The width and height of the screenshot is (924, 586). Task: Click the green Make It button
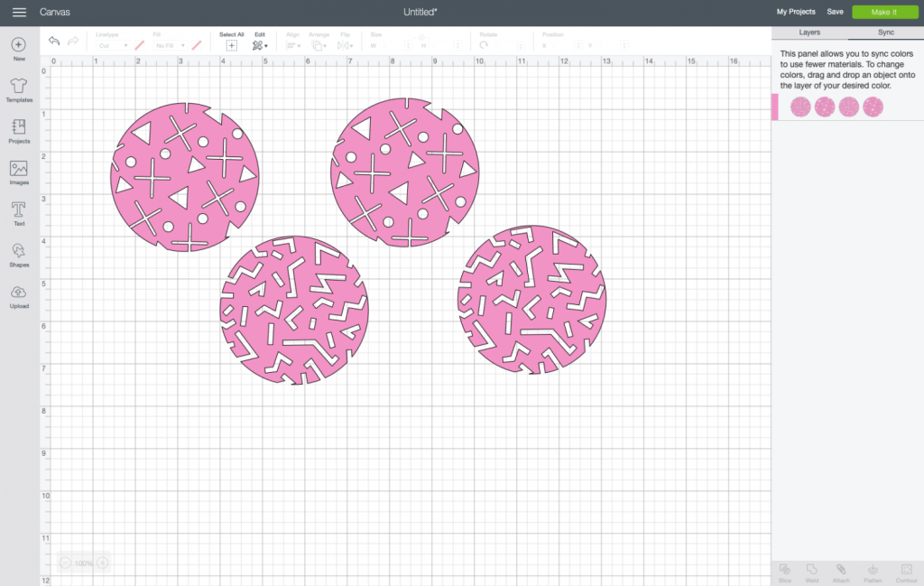click(884, 12)
